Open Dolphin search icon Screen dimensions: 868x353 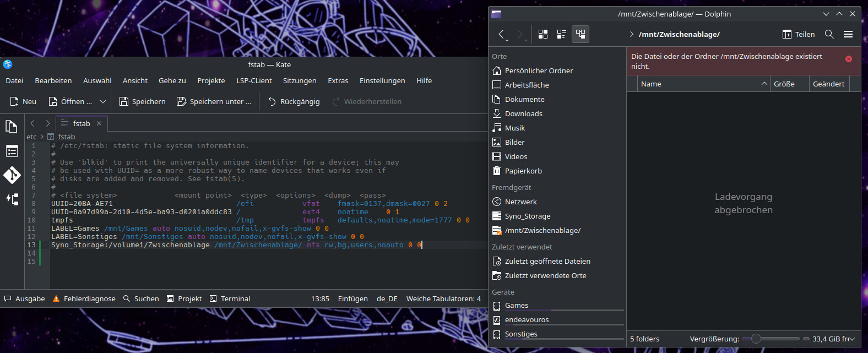[x=829, y=34]
